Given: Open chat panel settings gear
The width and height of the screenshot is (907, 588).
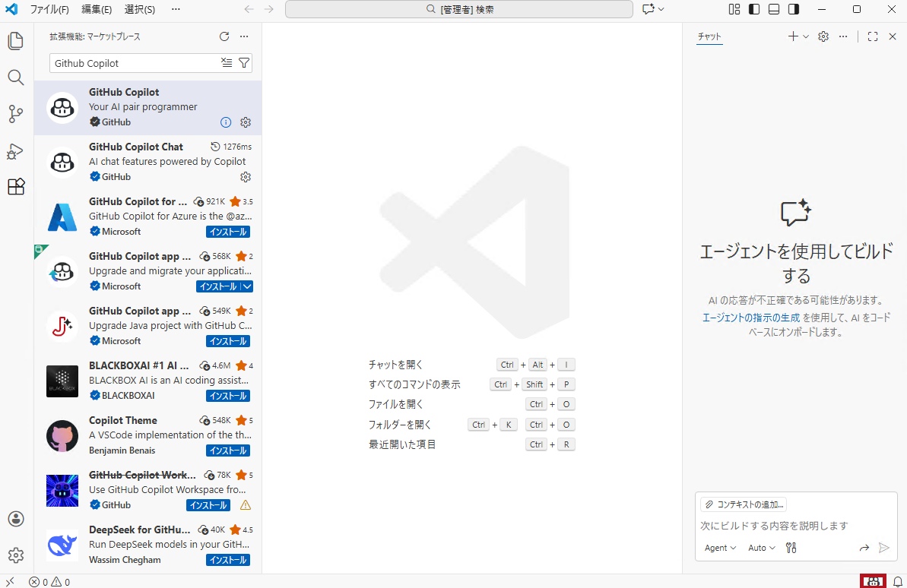Looking at the screenshot, I should tap(823, 36).
